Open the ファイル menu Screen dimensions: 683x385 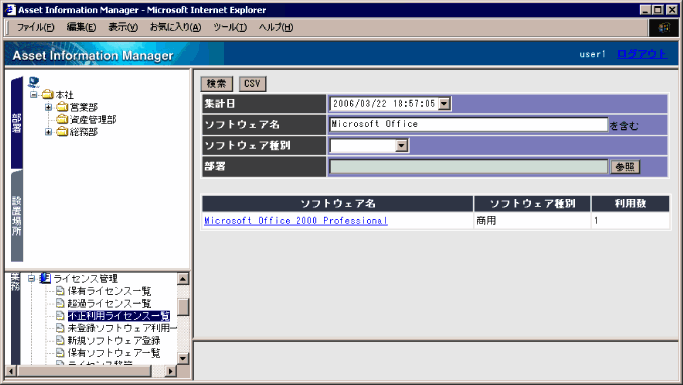35,27
